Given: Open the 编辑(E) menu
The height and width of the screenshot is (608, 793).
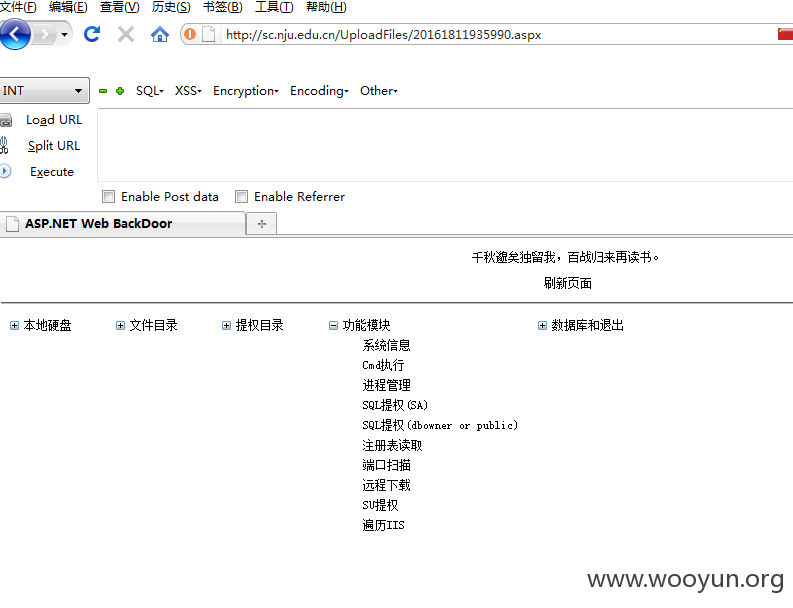Looking at the screenshot, I should [x=68, y=7].
